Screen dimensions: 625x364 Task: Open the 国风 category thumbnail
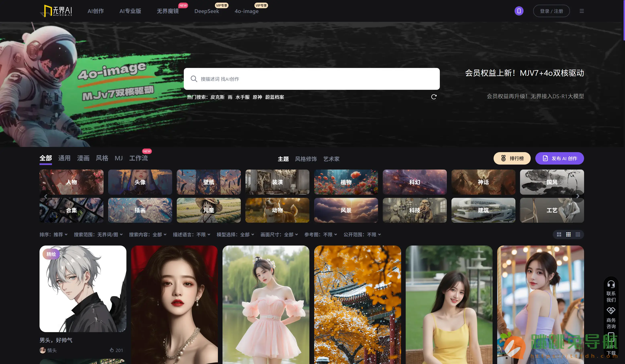(x=552, y=182)
